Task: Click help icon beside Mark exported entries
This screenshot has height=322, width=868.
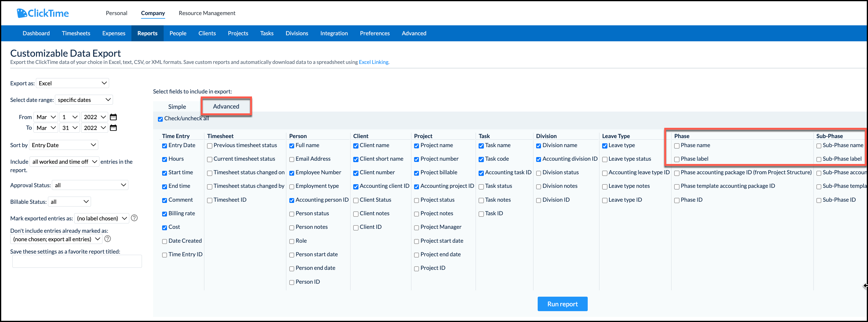Action: click(134, 218)
